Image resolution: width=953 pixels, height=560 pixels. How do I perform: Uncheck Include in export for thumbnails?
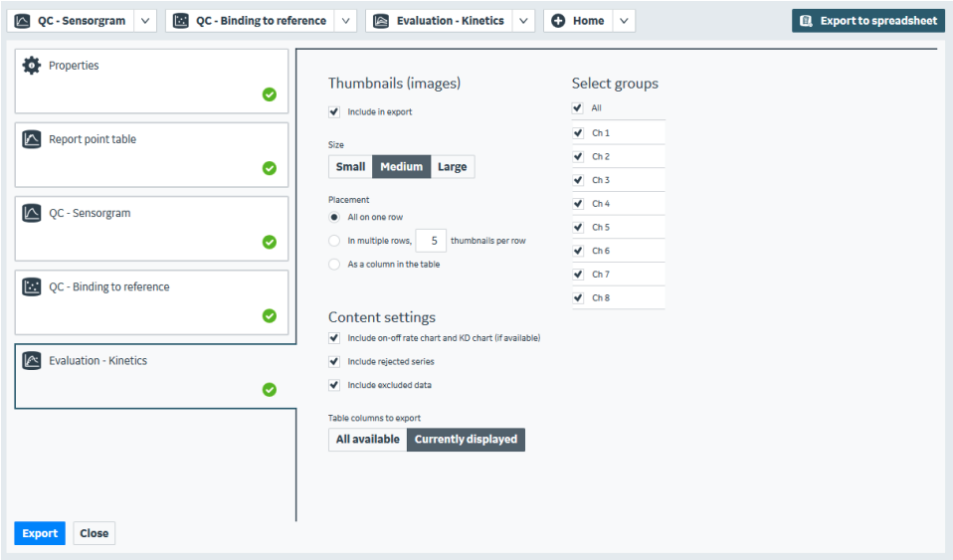[x=334, y=112]
